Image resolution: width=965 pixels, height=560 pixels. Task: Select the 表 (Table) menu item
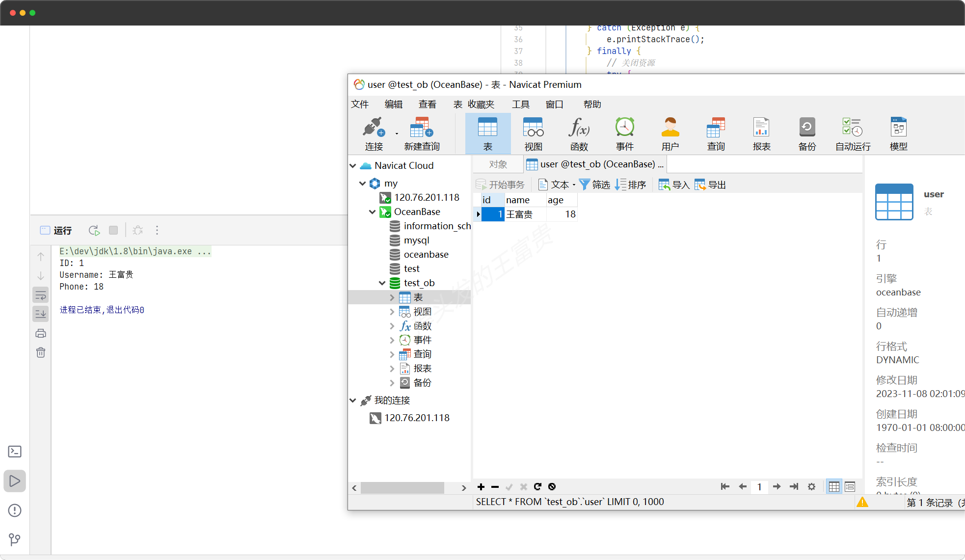457,104
